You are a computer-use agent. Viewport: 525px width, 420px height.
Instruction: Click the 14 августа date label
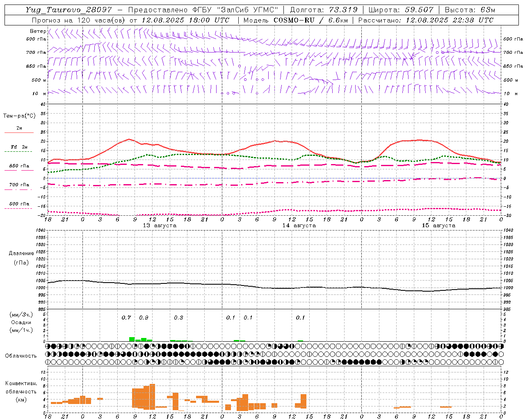click(x=299, y=226)
